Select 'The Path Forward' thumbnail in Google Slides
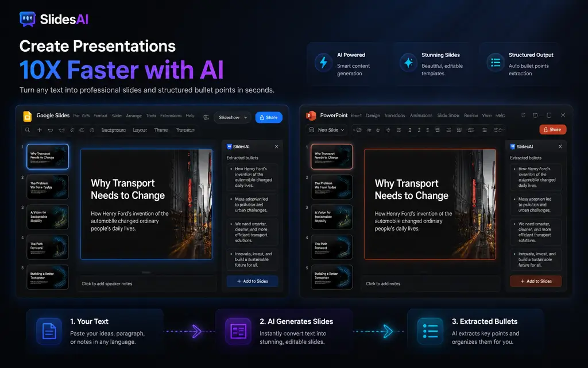The height and width of the screenshot is (368, 588). [x=48, y=247]
